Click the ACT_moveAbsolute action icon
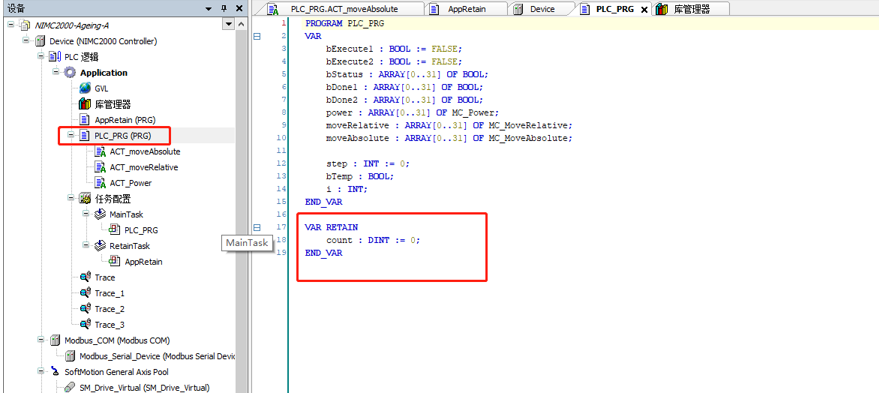The width and height of the screenshot is (879, 398). (x=100, y=151)
